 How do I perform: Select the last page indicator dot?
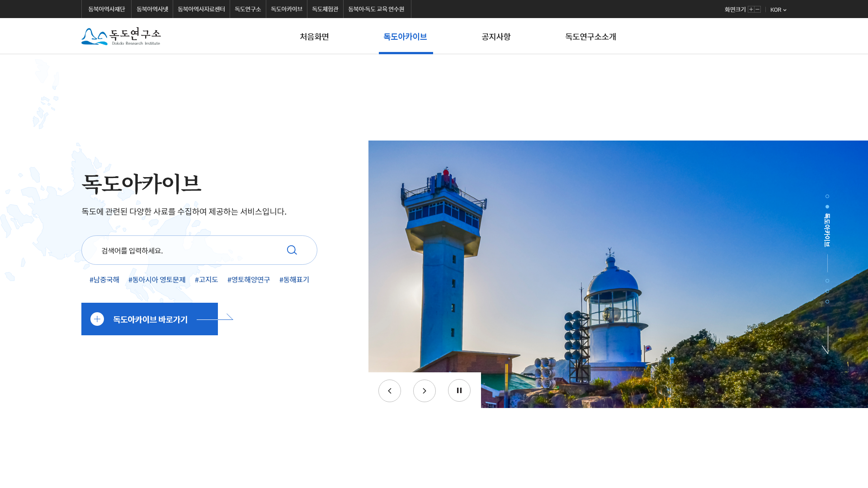tap(827, 302)
